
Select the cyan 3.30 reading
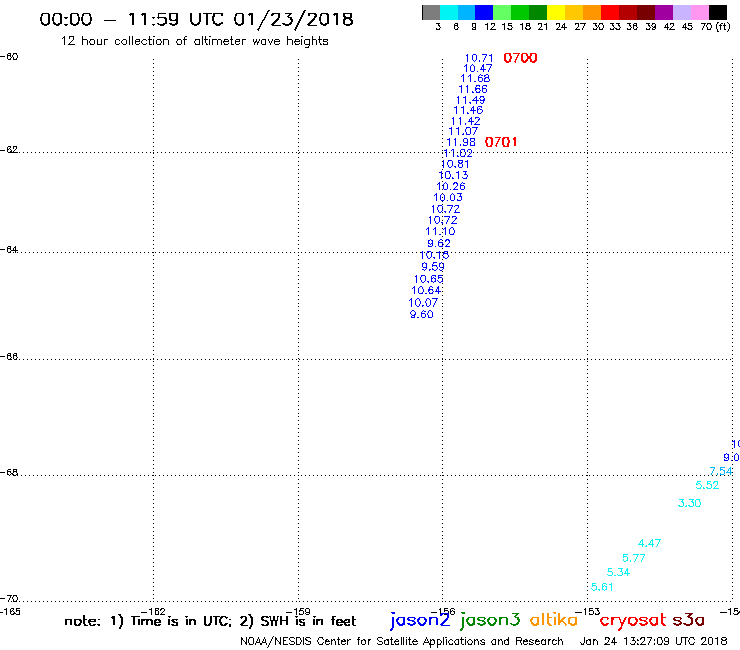(x=689, y=503)
